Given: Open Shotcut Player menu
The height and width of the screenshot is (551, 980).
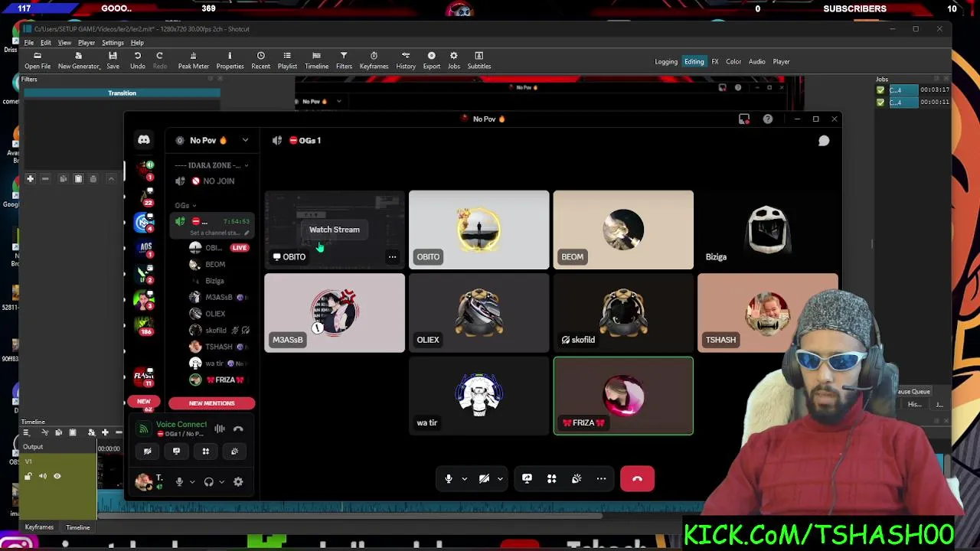Looking at the screenshot, I should click(x=86, y=43).
